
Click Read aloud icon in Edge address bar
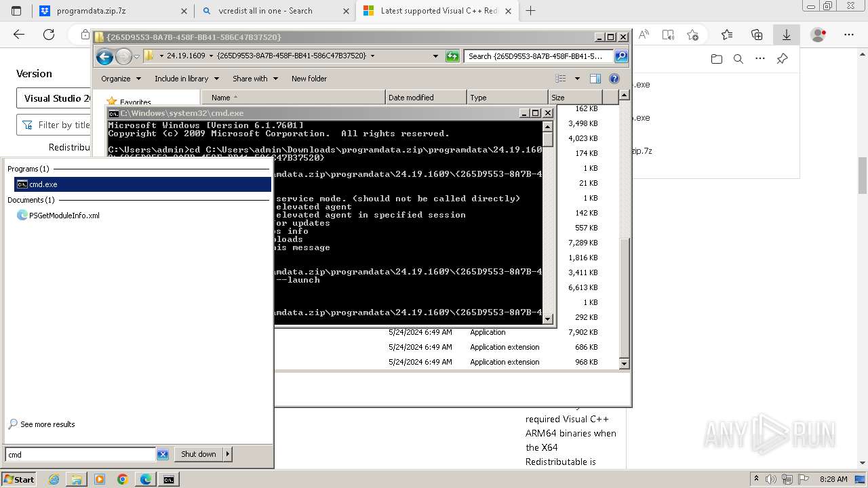point(644,35)
